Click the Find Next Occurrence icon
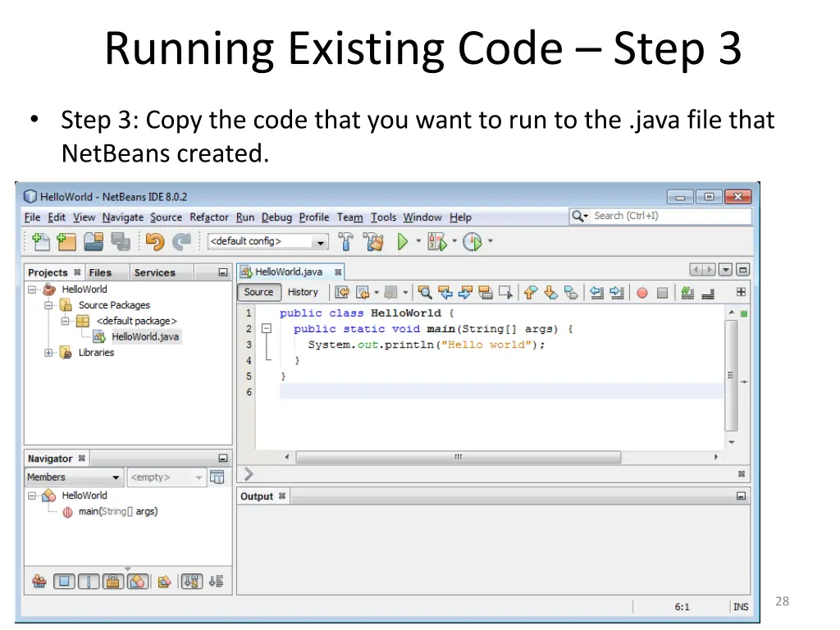This screenshot has width=840, height=630. click(x=465, y=293)
